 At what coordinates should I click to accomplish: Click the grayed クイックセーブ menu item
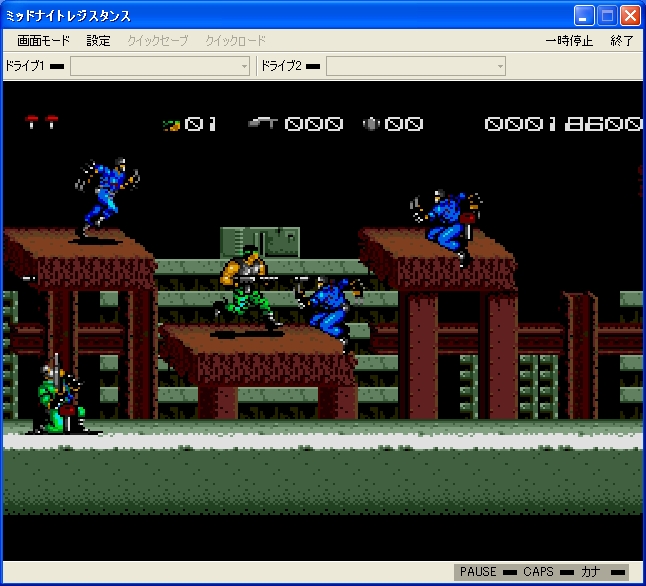[158, 40]
